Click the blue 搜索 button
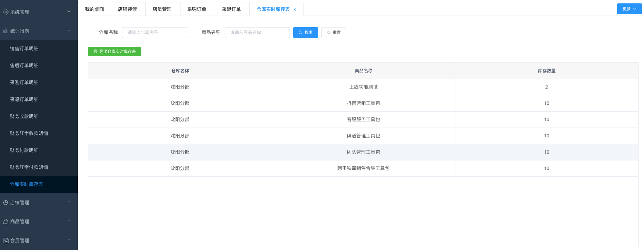 pos(306,33)
